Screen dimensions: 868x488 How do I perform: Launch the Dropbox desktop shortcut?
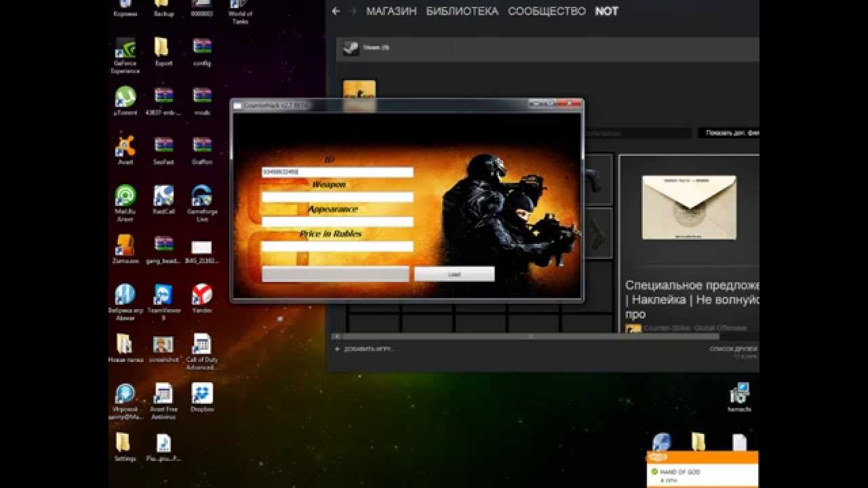(x=202, y=398)
